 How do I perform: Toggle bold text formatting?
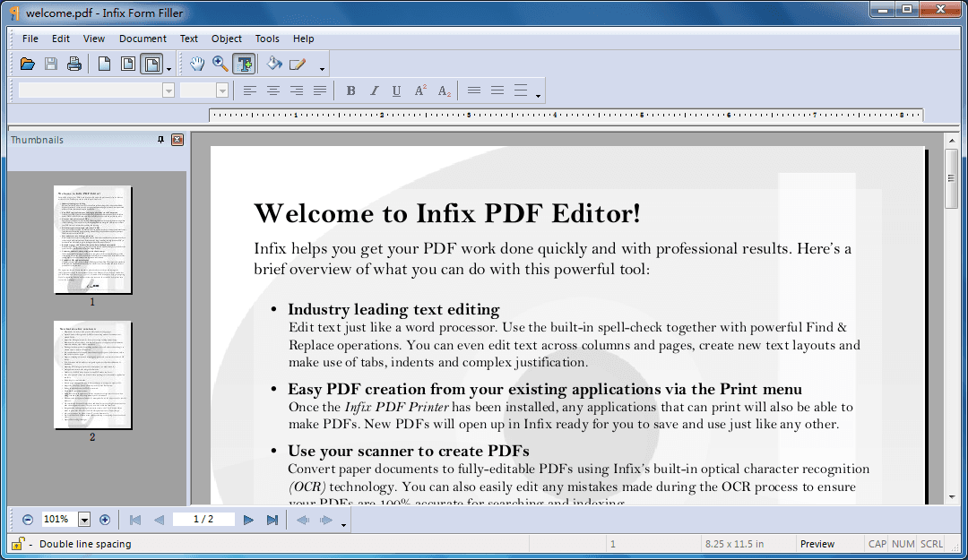pyautogui.click(x=350, y=90)
